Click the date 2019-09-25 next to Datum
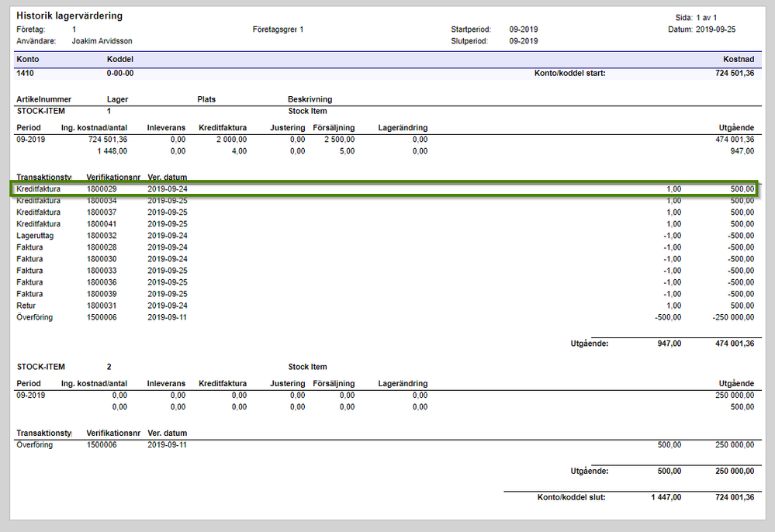This screenshot has height=532, width=775. coord(715,29)
